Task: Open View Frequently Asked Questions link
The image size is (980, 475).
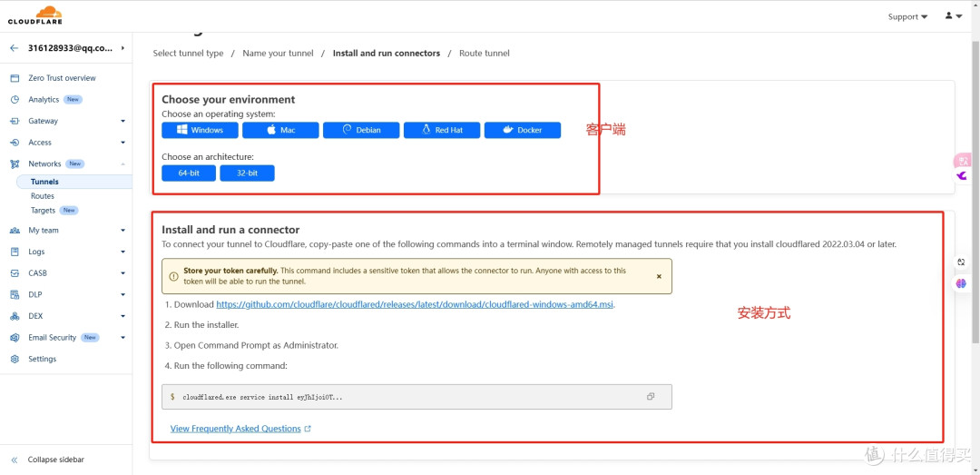Action: pyautogui.click(x=236, y=429)
